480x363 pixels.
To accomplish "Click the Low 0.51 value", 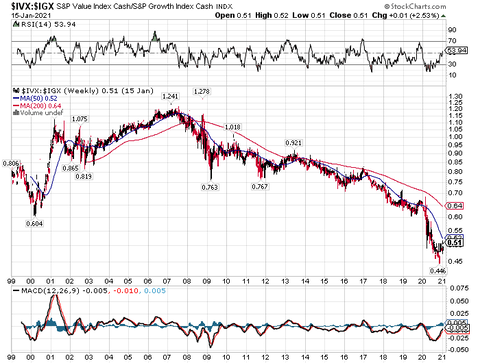I will [309, 15].
